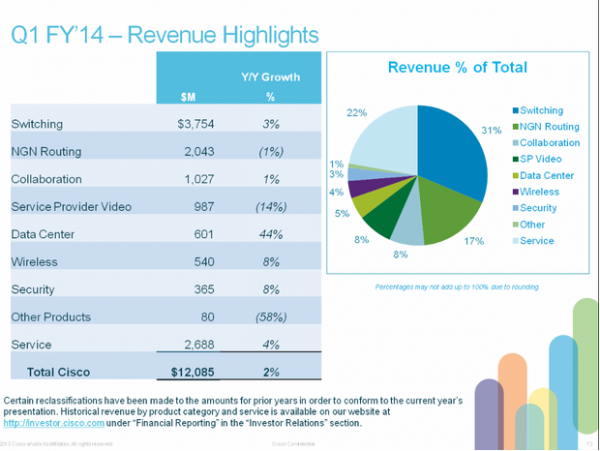
Task: Click the 31% Switching pie slice
Action: (452, 153)
